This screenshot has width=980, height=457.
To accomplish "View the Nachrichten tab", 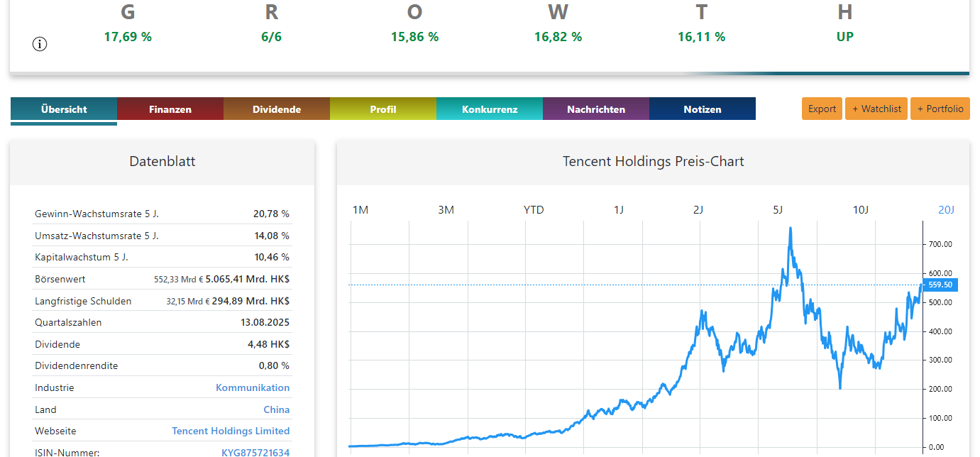I will (x=596, y=109).
